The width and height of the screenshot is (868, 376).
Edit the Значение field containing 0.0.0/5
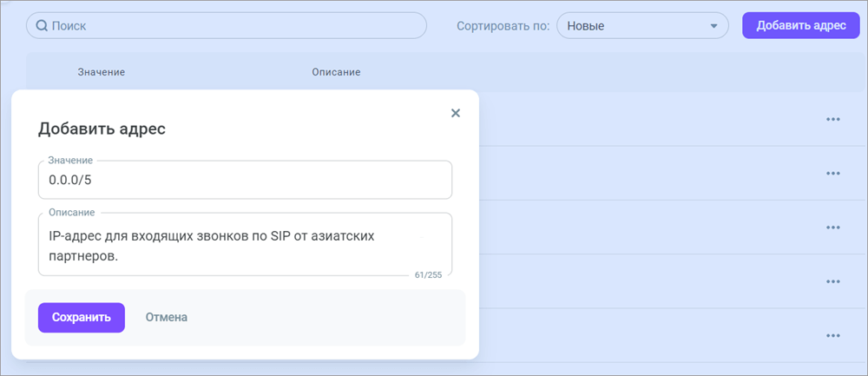click(246, 180)
